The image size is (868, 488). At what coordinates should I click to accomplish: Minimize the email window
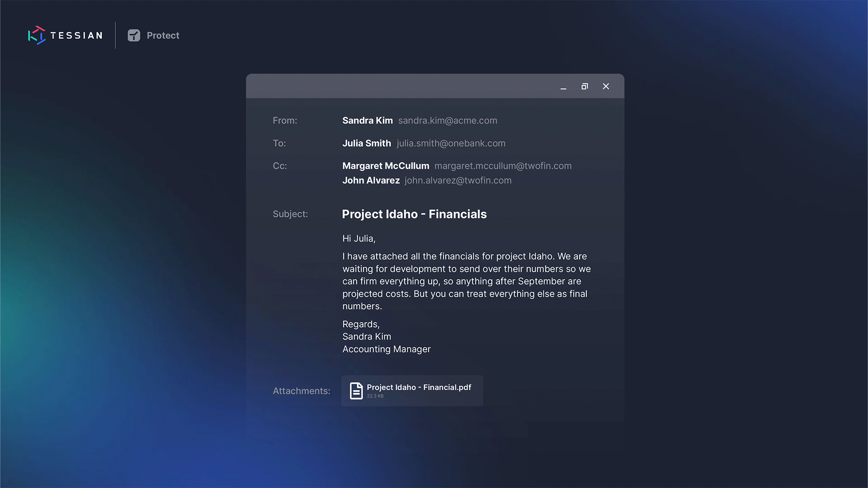point(563,87)
